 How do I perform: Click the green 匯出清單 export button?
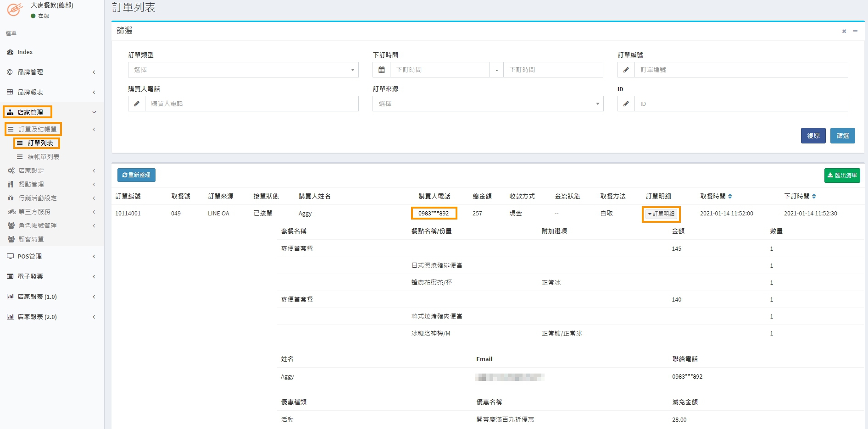(x=842, y=175)
